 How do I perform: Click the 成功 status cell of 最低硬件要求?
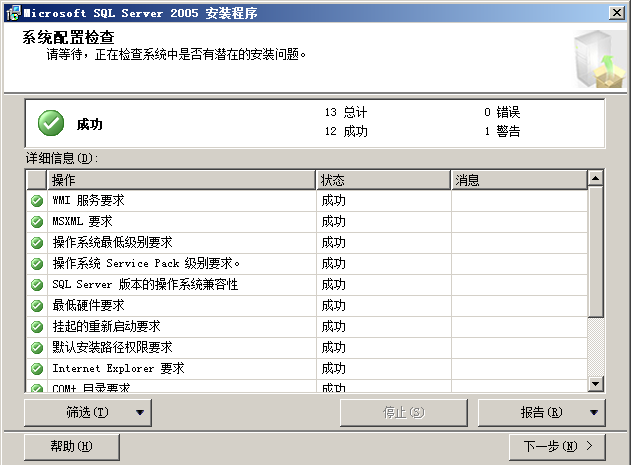point(384,305)
